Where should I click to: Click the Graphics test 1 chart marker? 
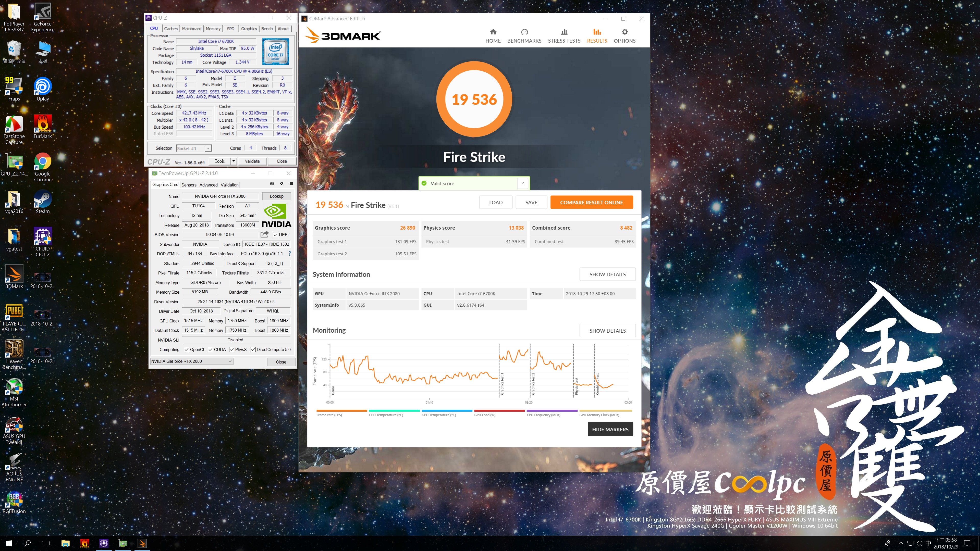(502, 383)
